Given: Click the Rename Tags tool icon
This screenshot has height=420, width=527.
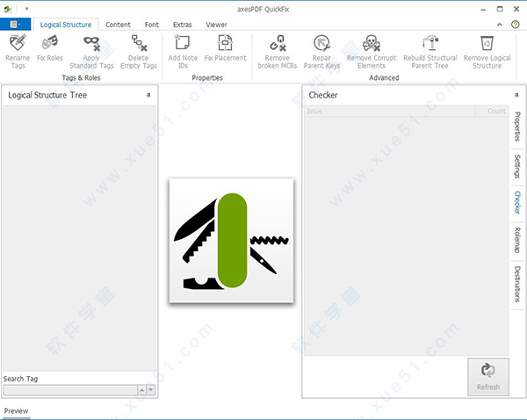Looking at the screenshot, I should 18,42.
